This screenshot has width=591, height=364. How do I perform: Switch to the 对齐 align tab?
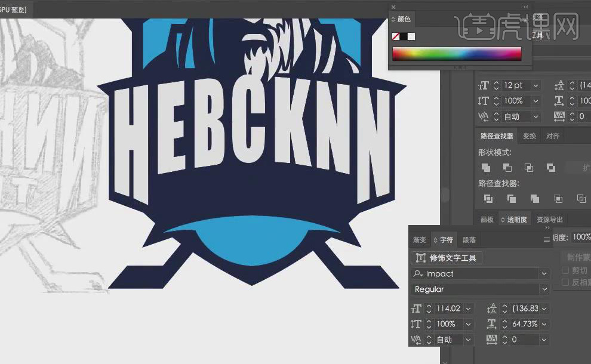click(553, 136)
